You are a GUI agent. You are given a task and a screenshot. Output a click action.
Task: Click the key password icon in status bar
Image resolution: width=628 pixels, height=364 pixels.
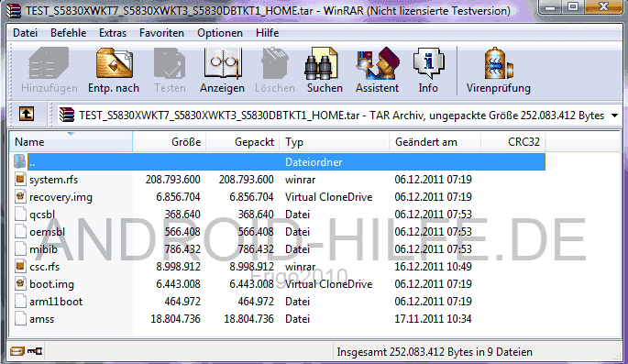35,351
